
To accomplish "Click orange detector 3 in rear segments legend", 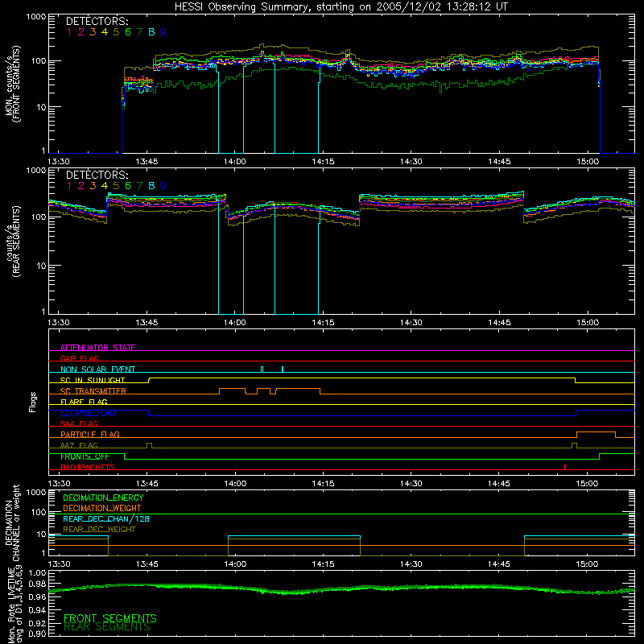I will coord(93,186).
